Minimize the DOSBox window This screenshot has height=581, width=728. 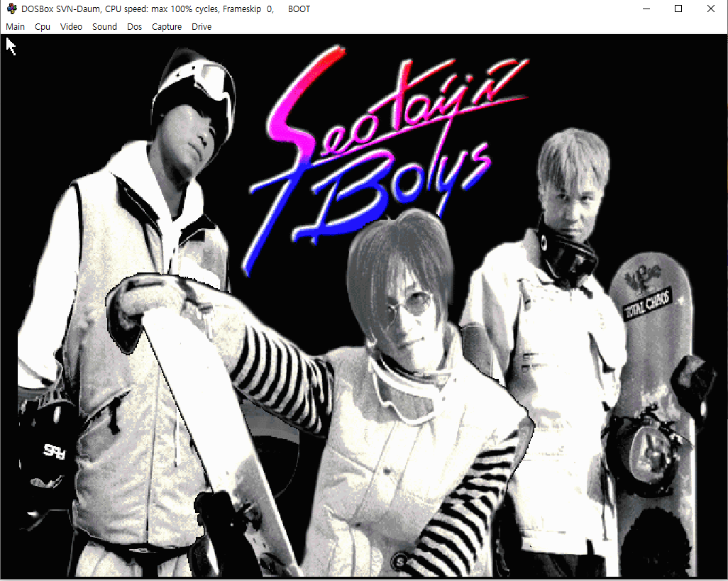646,9
